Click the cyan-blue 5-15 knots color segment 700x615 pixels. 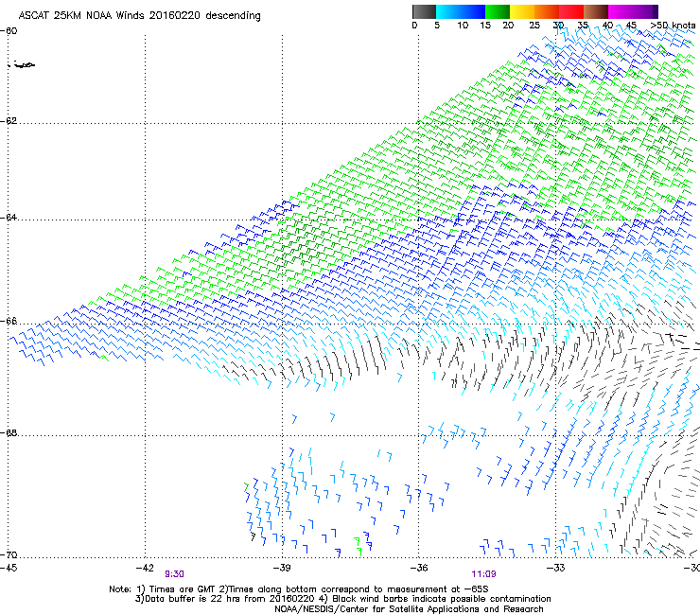click(x=461, y=11)
